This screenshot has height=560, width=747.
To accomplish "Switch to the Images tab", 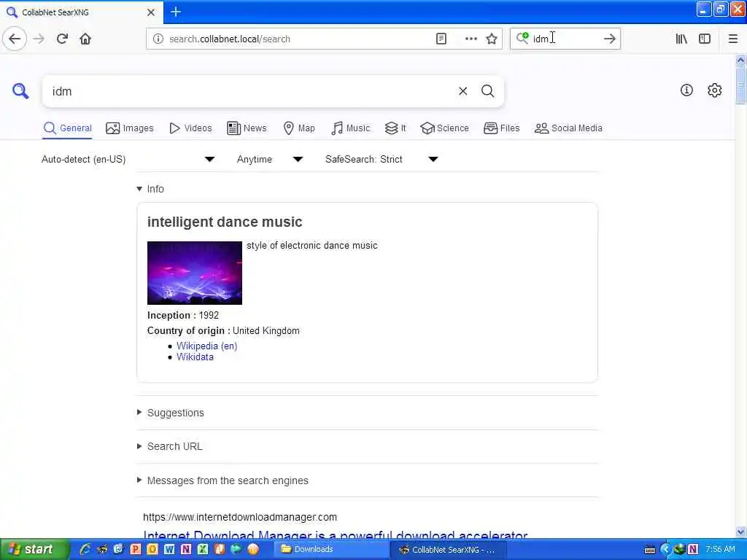I will pos(130,128).
